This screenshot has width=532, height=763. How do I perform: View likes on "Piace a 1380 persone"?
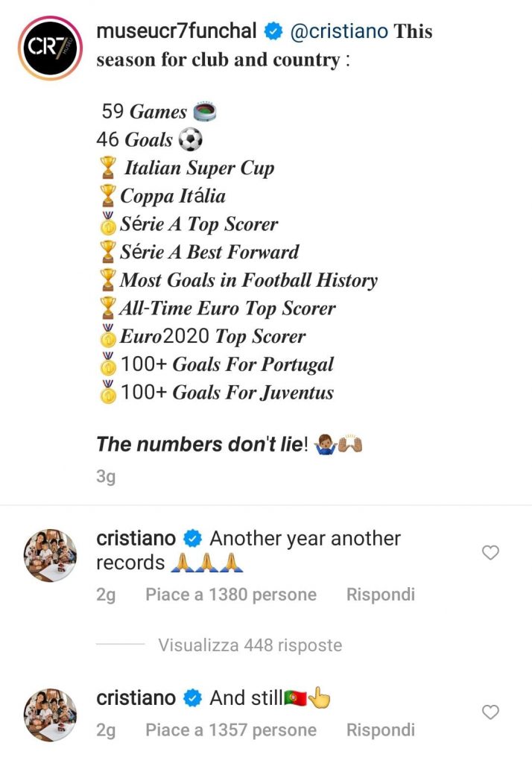tap(231, 595)
